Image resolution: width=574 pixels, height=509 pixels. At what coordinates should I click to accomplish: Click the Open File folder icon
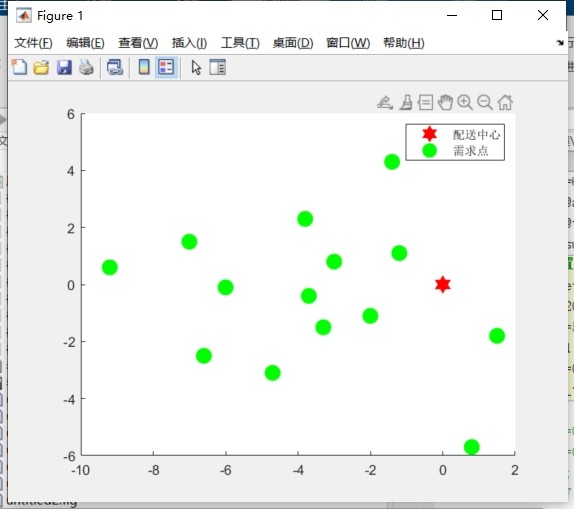point(41,67)
